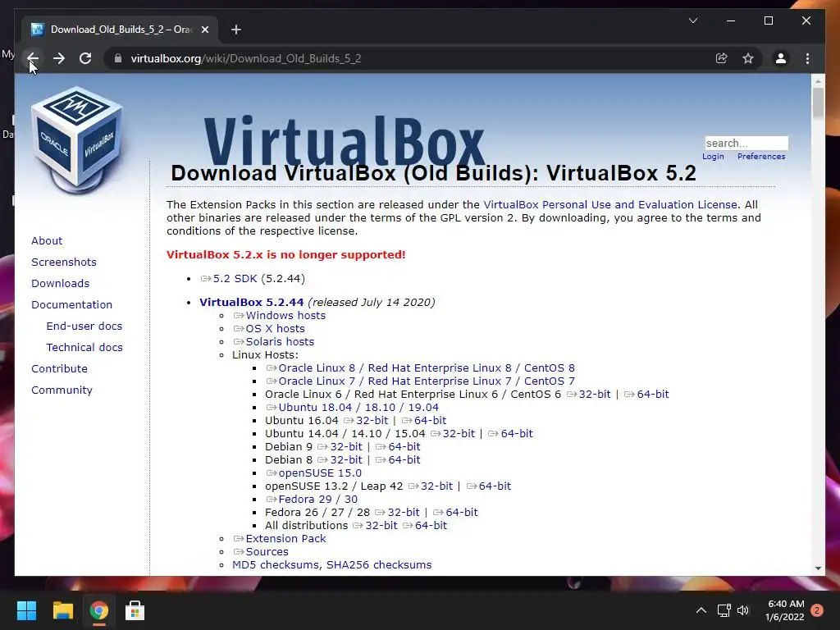Download All distributions 64-bit installer

[431, 526]
